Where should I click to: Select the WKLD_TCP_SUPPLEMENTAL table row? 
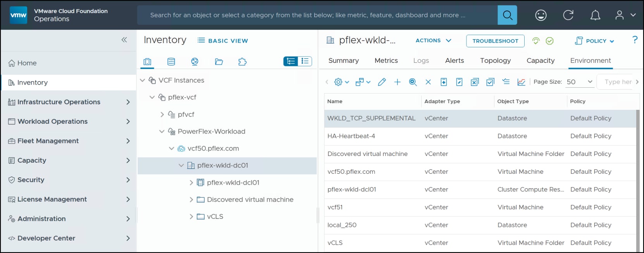[x=480, y=118]
